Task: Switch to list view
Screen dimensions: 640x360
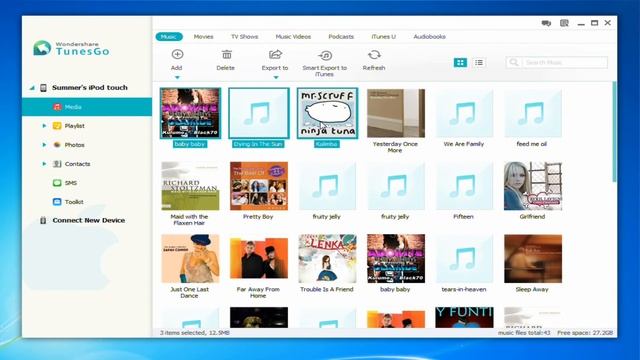Action: [479, 62]
